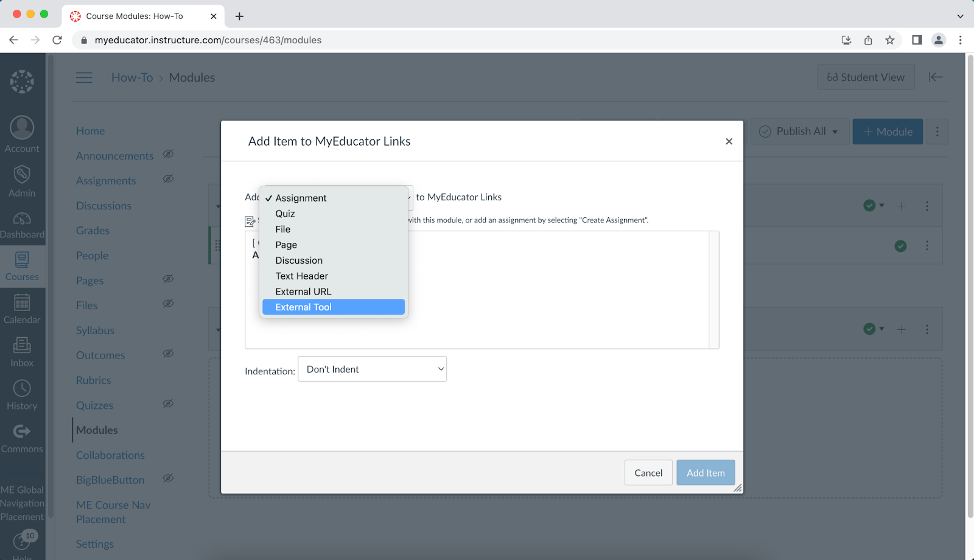The image size is (974, 560).
Task: Open Syllabus course link
Action: pos(95,331)
